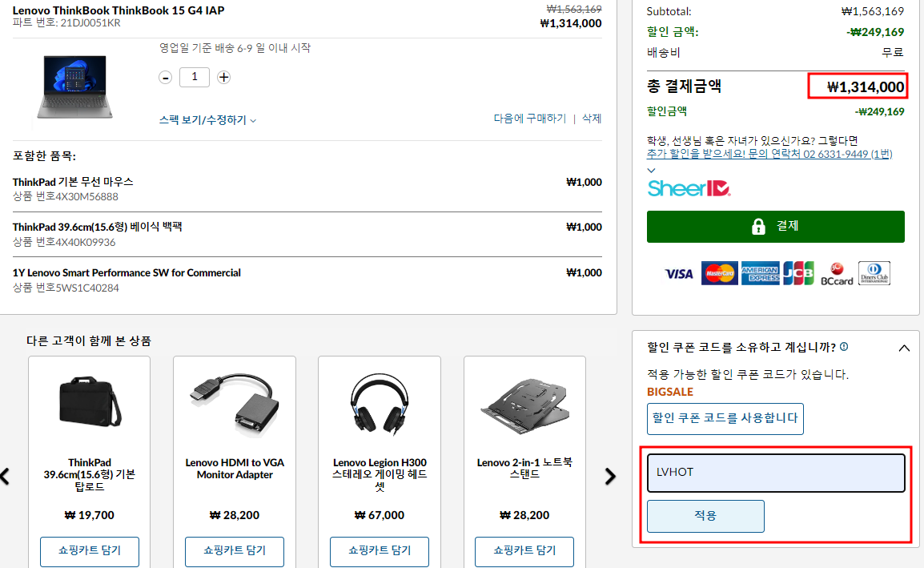Click the lock icon on checkout button
This screenshot has height=568, width=924.
[758, 227]
